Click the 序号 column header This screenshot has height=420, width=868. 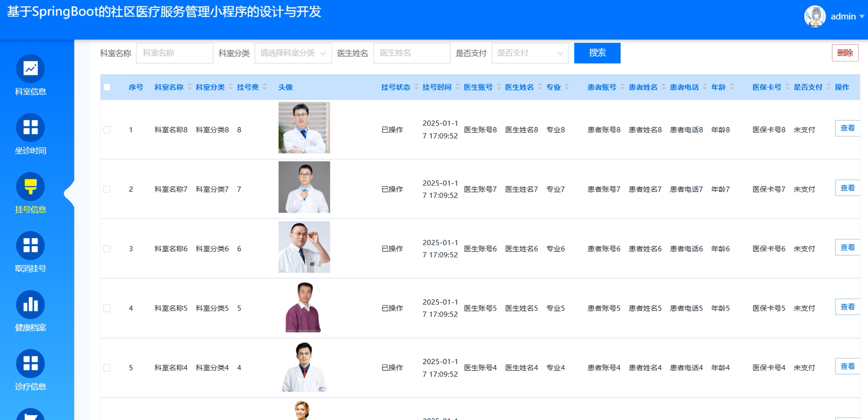click(x=136, y=87)
